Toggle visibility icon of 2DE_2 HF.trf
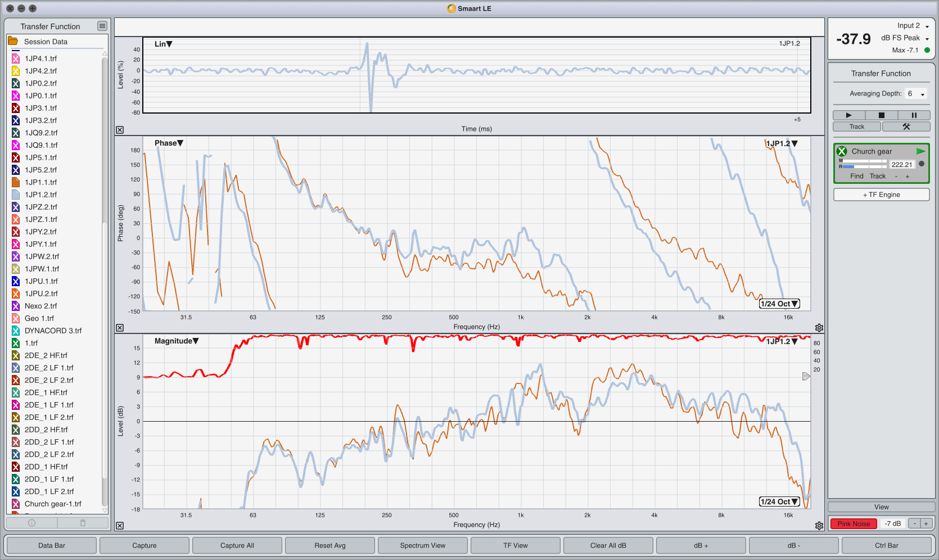The width and height of the screenshot is (939, 560). pos(16,355)
